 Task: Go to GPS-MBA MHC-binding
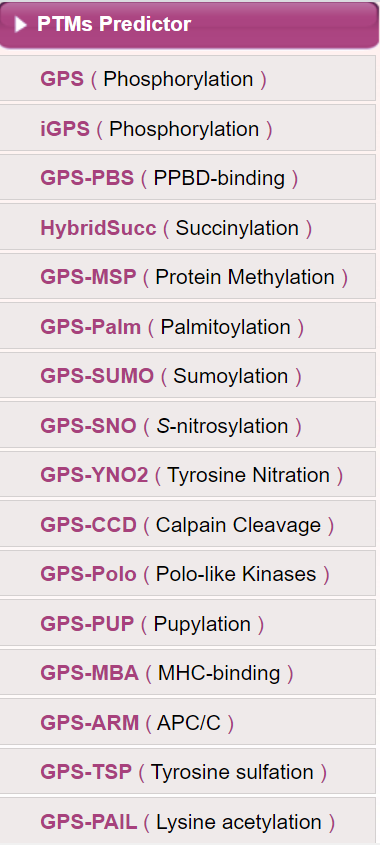pyautogui.click(x=187, y=672)
